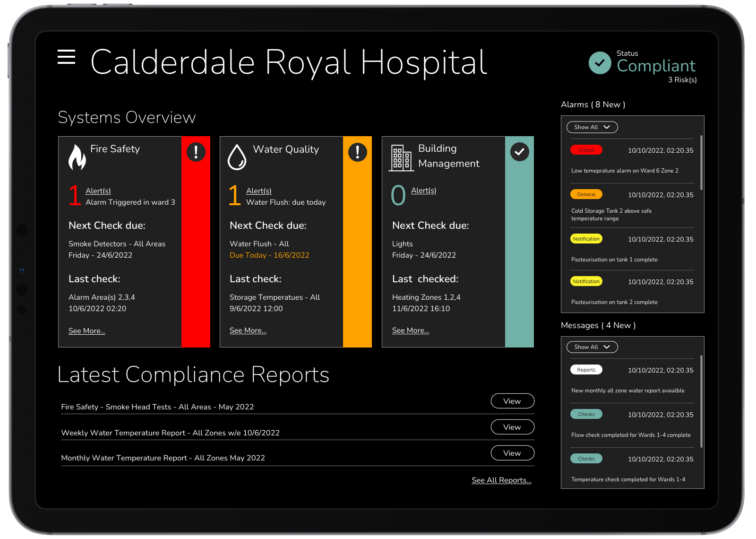Click 'Weekly Water Temperature Report' row text
This screenshot has width=756, height=539.
[x=170, y=433]
